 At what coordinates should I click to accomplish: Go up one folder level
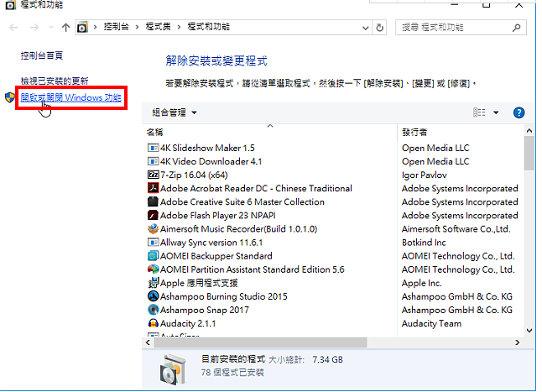[65, 28]
